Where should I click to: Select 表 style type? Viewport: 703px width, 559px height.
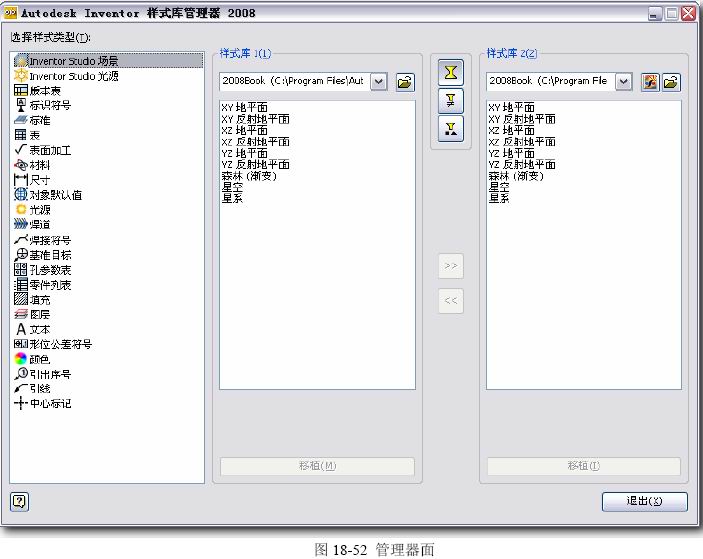(27, 135)
